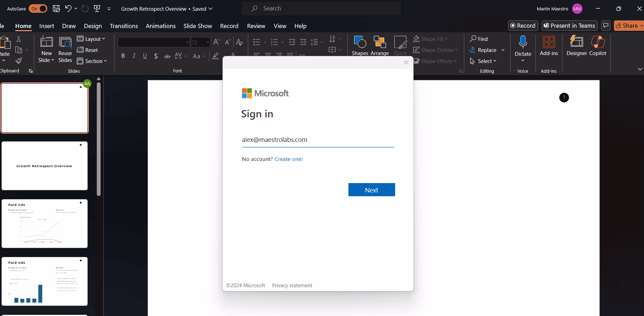Viewport: 644px width, 316px height.
Task: Toggle Bold formatting
Action: [x=123, y=56]
